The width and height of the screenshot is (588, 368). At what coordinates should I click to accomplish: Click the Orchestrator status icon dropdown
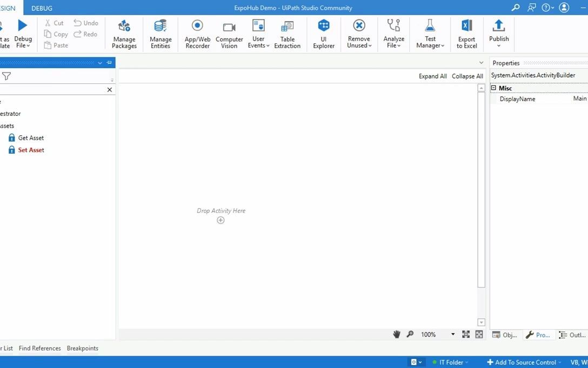(x=416, y=363)
